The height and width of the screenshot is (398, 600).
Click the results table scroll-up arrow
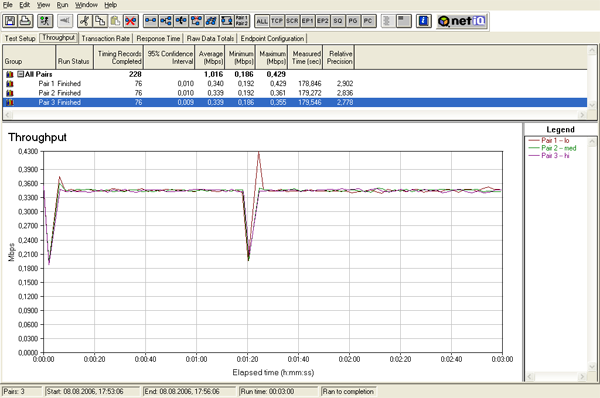592,50
